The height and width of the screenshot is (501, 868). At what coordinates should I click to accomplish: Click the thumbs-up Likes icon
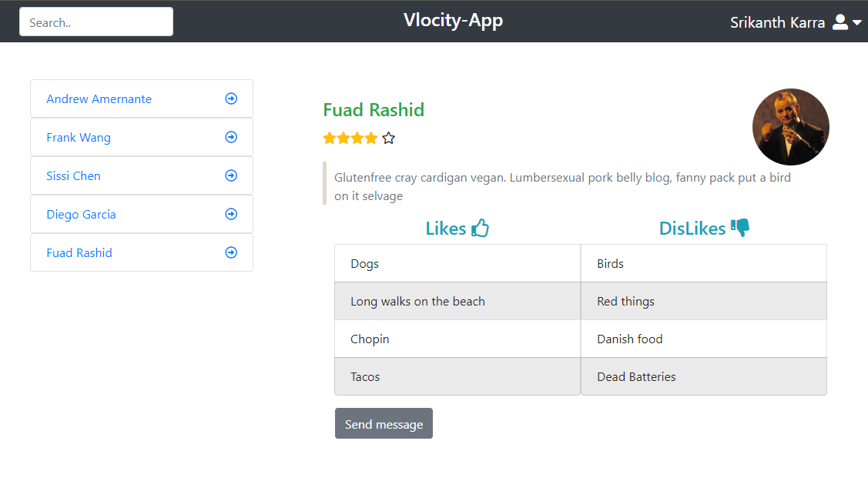(480, 228)
